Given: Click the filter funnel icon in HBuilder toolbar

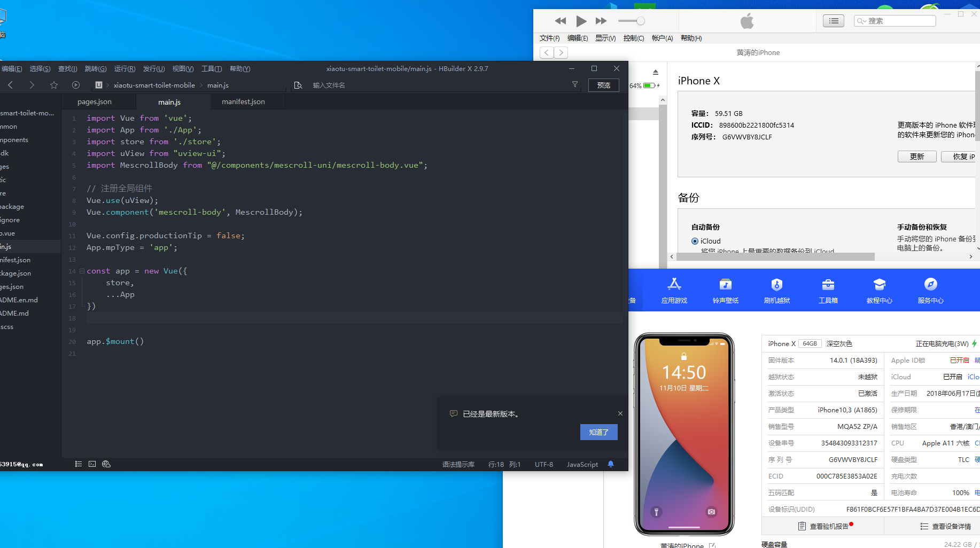Looking at the screenshot, I should point(575,84).
